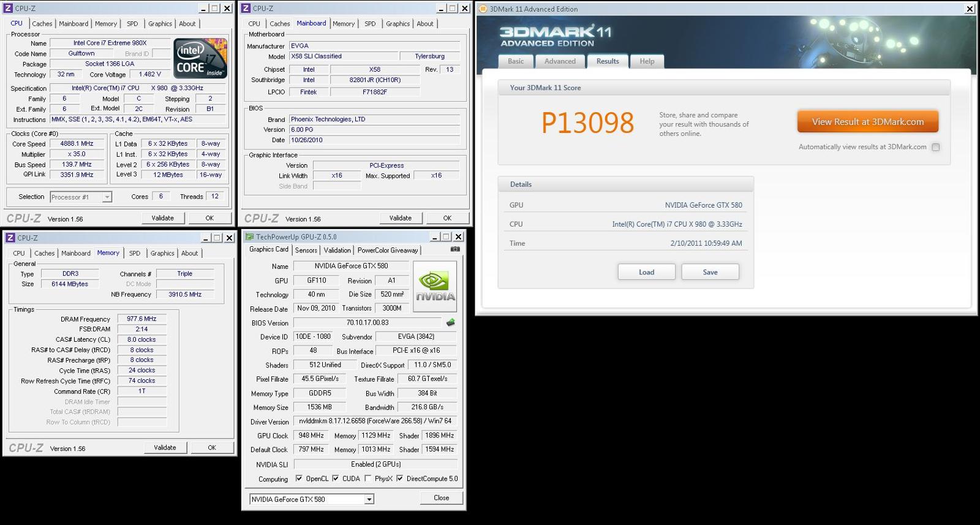
Task: Click the DRAM Frequency 977.6 MHz field
Action: point(141,319)
